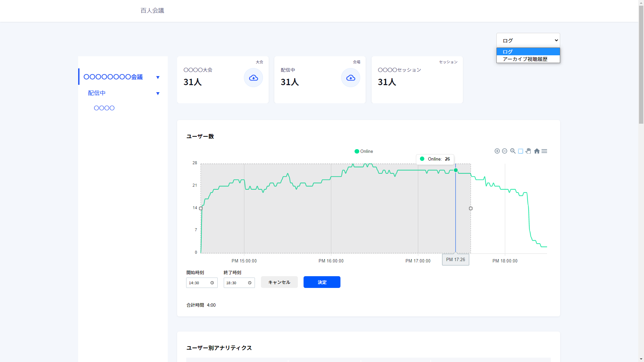
Task: Click the cloud download icon on the 配信中 card
Action: pos(351,78)
